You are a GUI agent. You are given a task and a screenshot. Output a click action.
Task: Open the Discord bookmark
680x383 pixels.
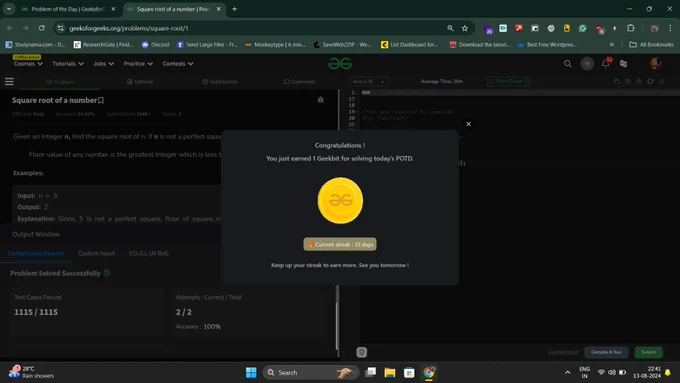(155, 45)
